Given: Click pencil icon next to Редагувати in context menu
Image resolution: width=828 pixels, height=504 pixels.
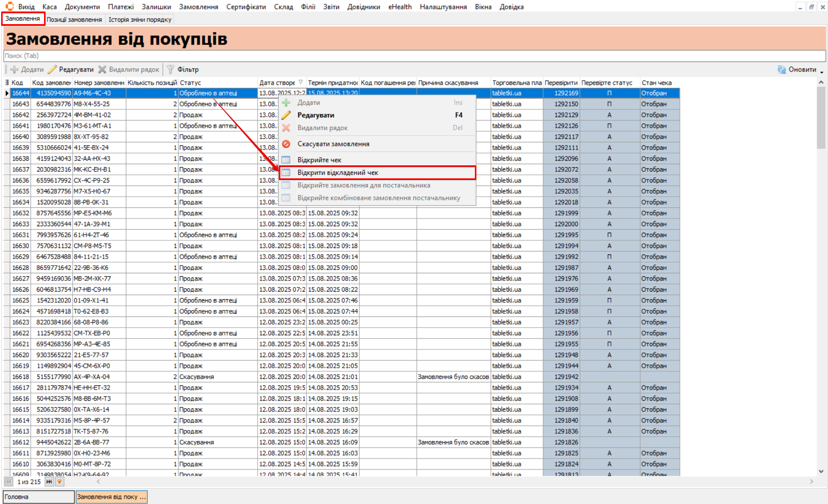Looking at the screenshot, I should (x=286, y=115).
